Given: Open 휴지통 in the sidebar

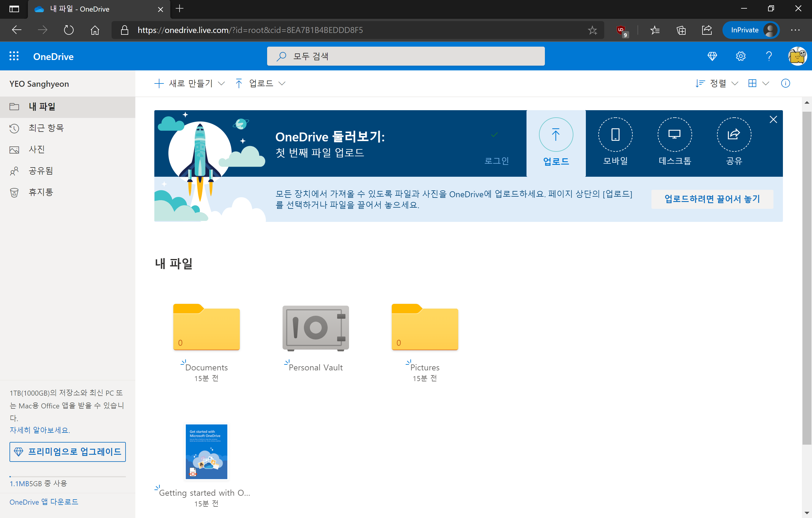Looking at the screenshot, I should click(41, 192).
